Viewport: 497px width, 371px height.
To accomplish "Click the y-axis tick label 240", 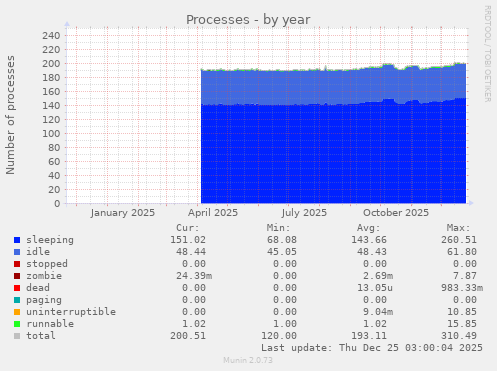I will tap(51, 36).
